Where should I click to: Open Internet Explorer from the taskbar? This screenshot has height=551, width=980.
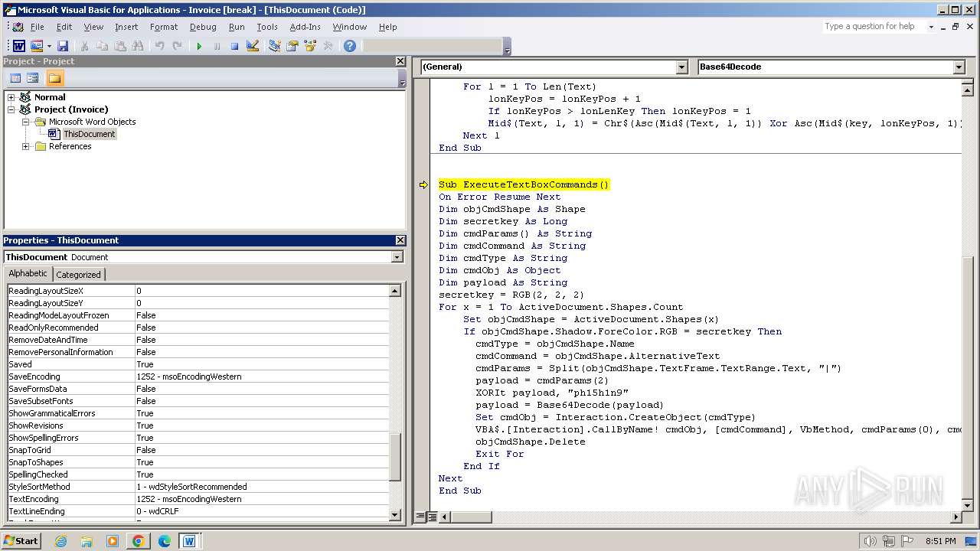point(60,541)
